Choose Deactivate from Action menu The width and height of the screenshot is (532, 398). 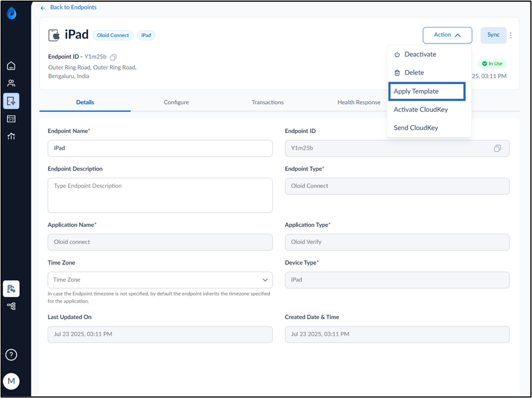pos(429,55)
